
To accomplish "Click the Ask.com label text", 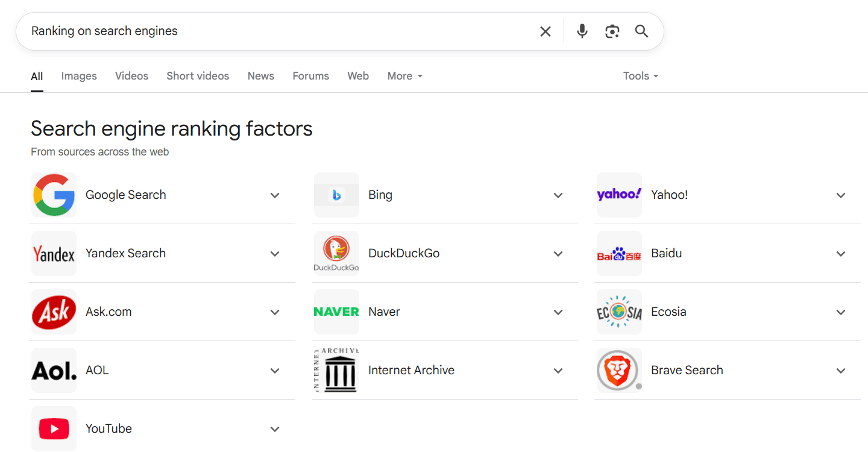I will (x=108, y=312).
